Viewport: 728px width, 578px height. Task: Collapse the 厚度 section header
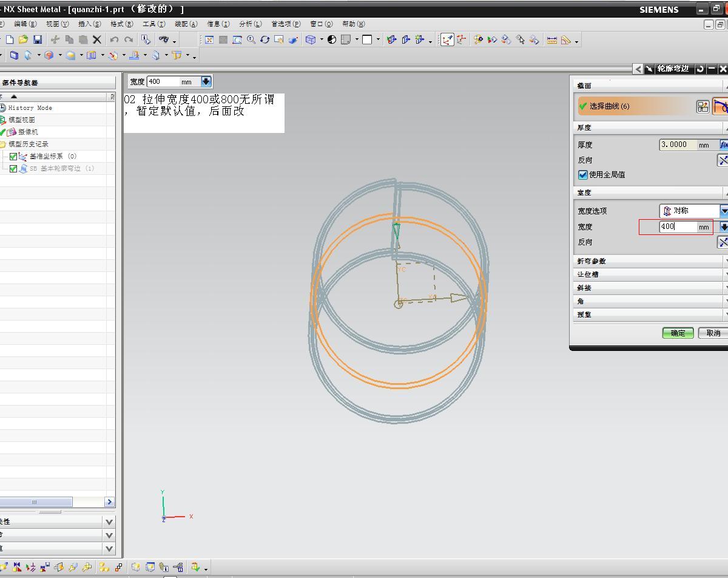650,127
